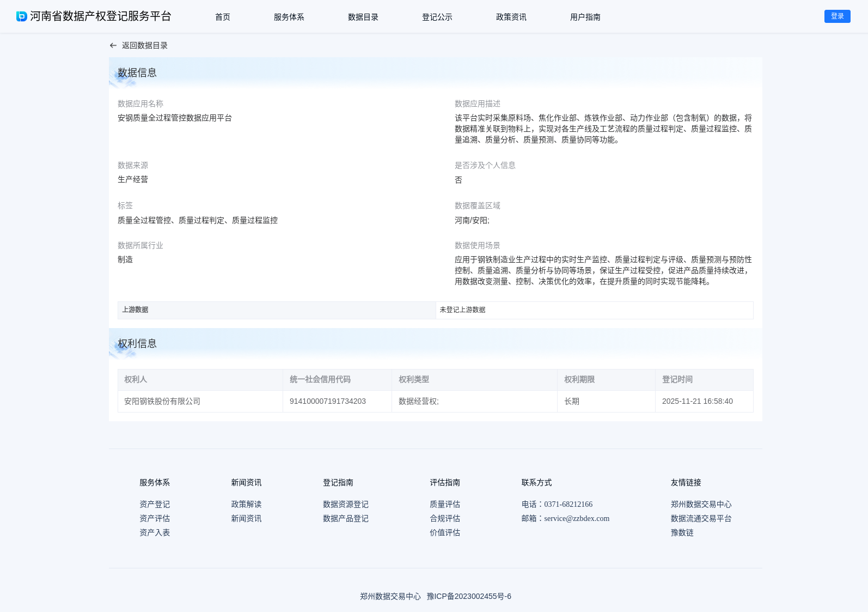
Task: Click 未登记上游数据 cell
Action: click(595, 310)
